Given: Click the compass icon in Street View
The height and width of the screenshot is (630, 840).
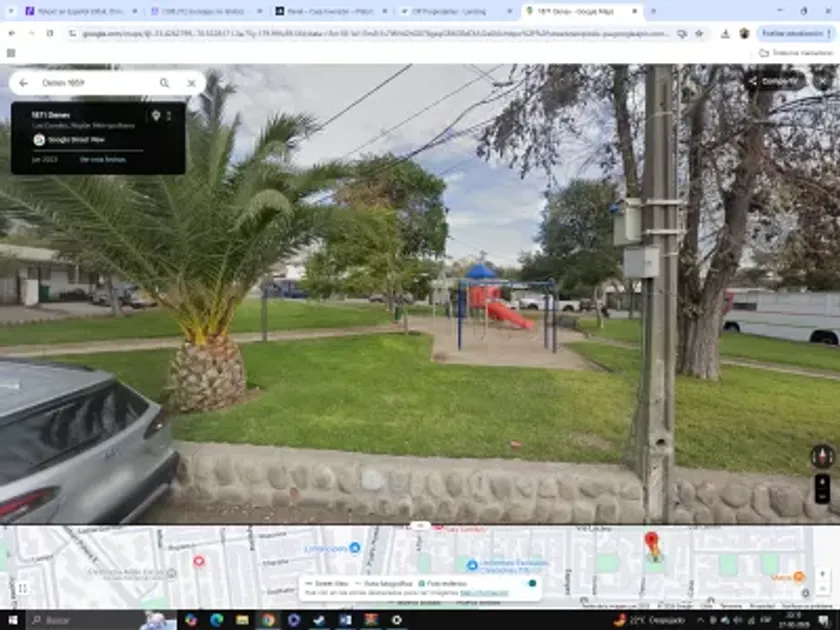Looking at the screenshot, I should (x=822, y=457).
